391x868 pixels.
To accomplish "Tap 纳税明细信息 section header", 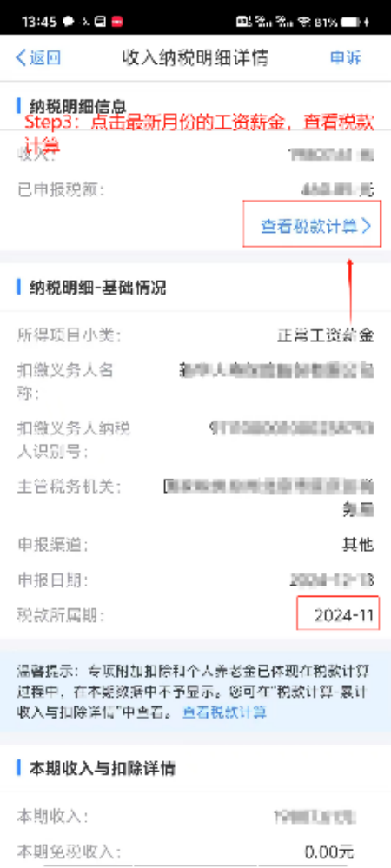I will [x=78, y=105].
